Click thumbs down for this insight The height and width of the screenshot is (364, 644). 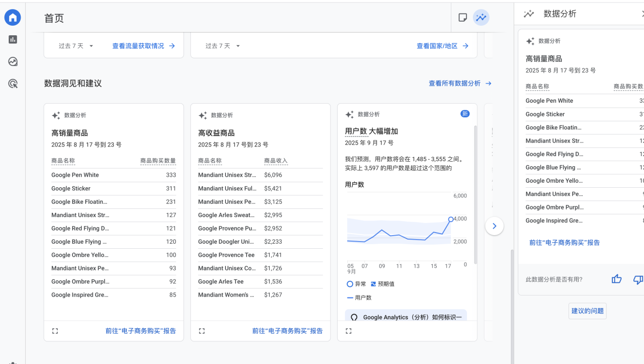coord(637,279)
